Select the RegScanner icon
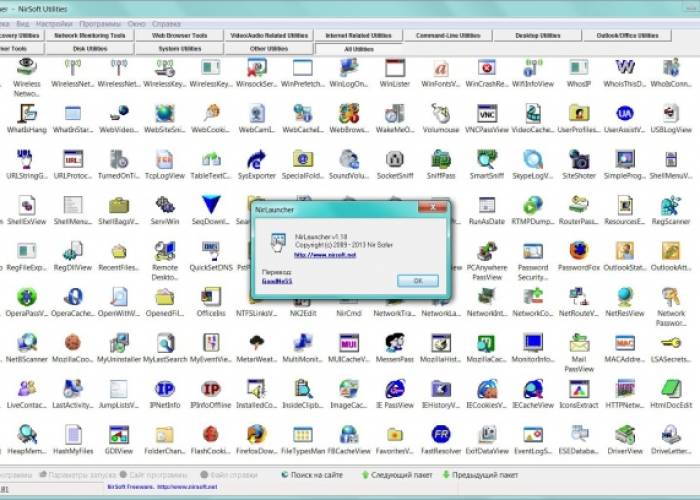The image size is (700, 500). 671,205
